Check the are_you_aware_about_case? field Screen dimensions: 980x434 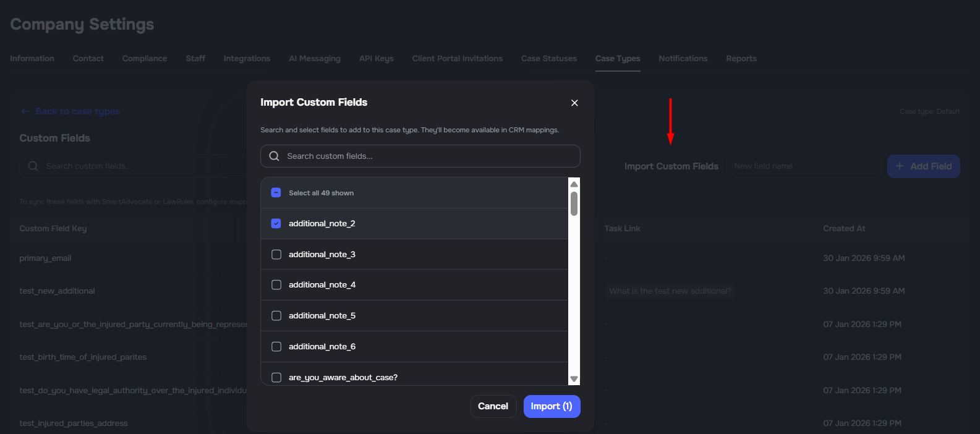click(276, 377)
